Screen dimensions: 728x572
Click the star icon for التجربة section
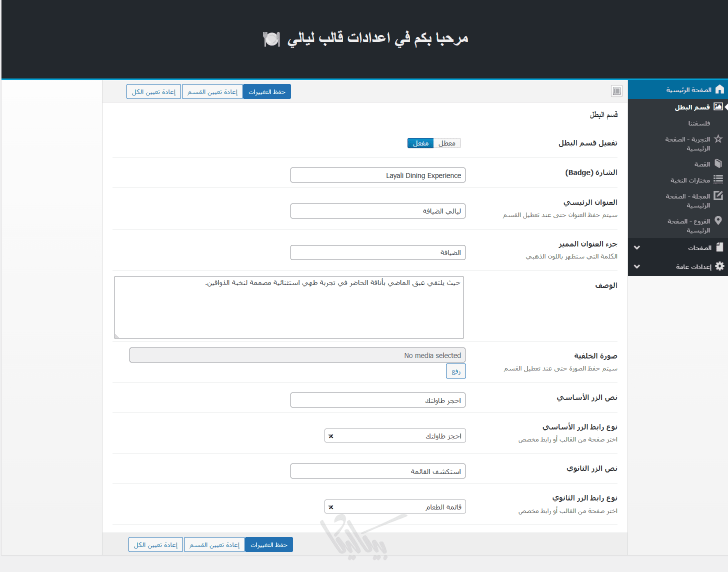[718, 139]
